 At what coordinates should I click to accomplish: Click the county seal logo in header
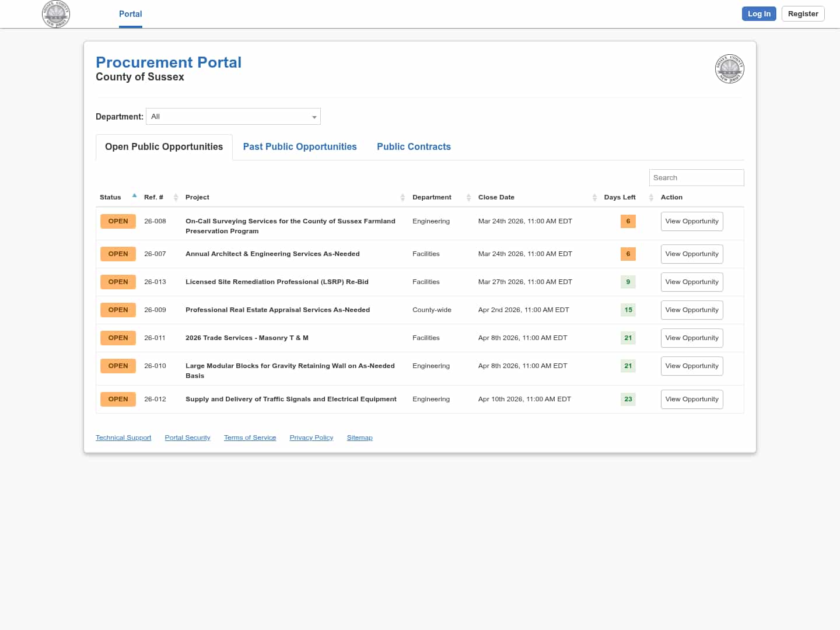(56, 14)
